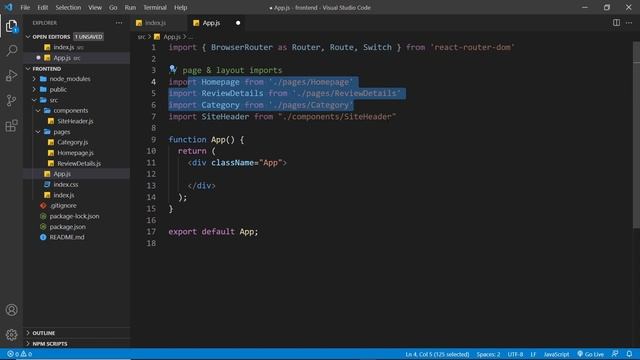The height and width of the screenshot is (360, 640).
Task: Click the lightbulb code action icon
Action: point(173,69)
